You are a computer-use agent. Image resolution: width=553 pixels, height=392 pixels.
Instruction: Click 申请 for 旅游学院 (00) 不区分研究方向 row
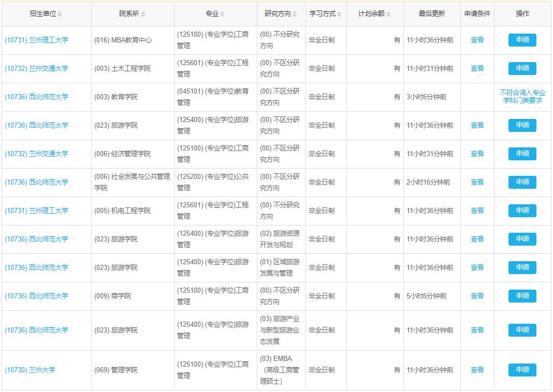(x=522, y=125)
